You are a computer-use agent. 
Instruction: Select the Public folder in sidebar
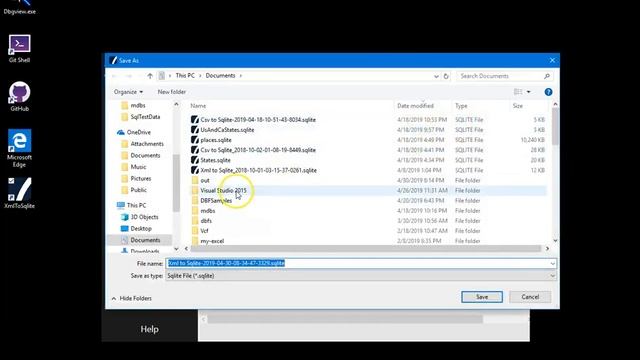coord(134,190)
